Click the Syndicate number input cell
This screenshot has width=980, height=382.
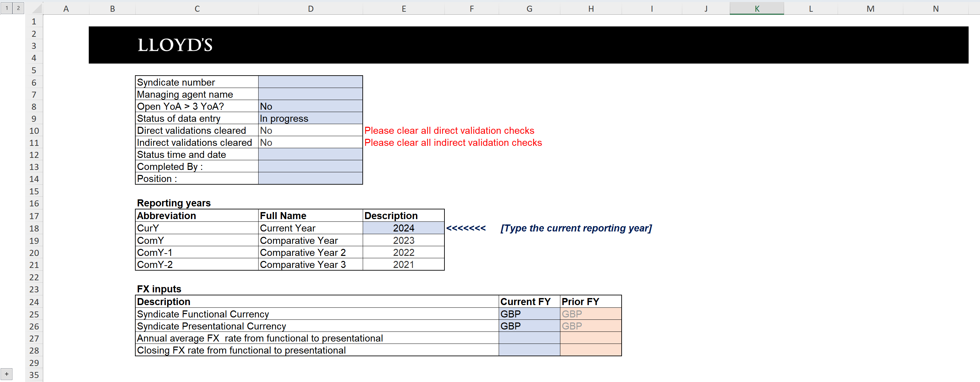point(310,82)
